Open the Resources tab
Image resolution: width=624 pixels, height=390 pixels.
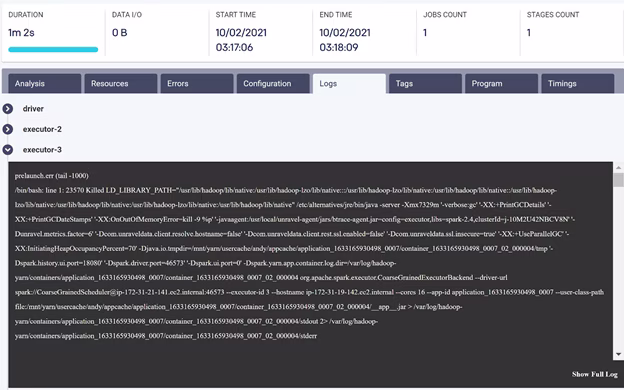click(121, 84)
